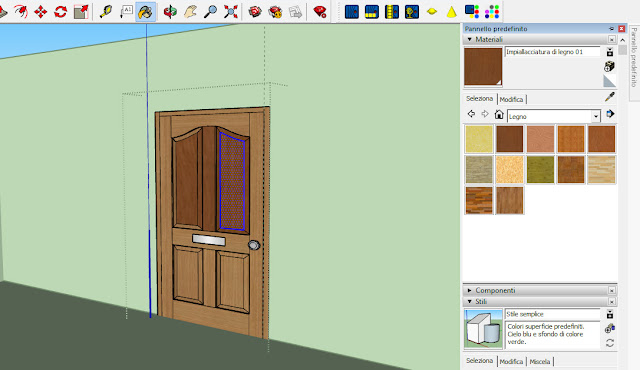Image resolution: width=640 pixels, height=370 pixels.
Task: Switch to Materiali Modifica tab
Action: 511,99
